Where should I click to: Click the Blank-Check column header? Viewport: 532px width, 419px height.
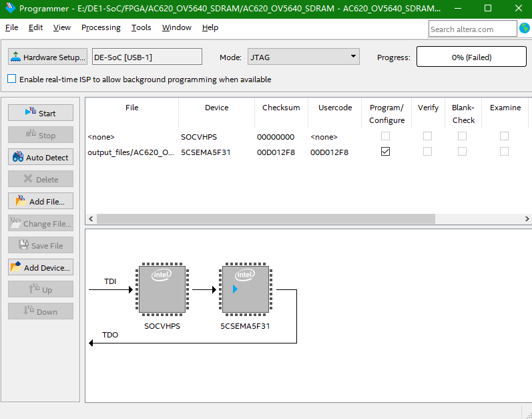[463, 114]
